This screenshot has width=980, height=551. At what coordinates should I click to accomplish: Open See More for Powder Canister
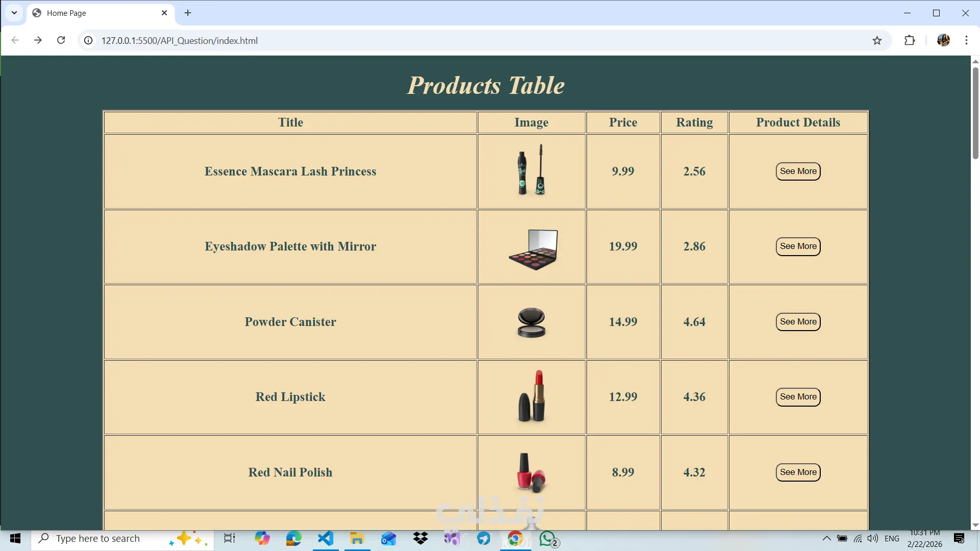pos(798,322)
